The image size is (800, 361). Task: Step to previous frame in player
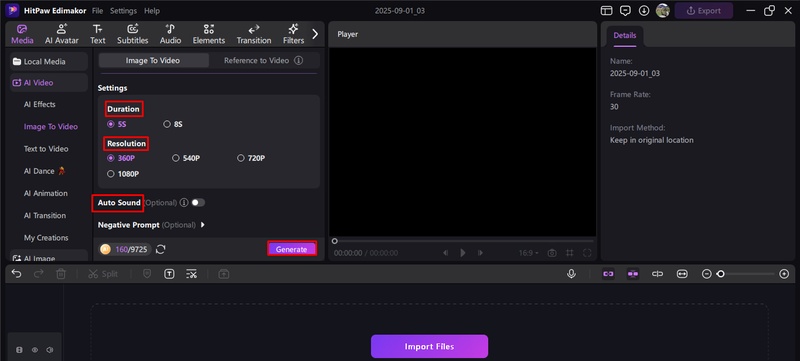(445, 253)
